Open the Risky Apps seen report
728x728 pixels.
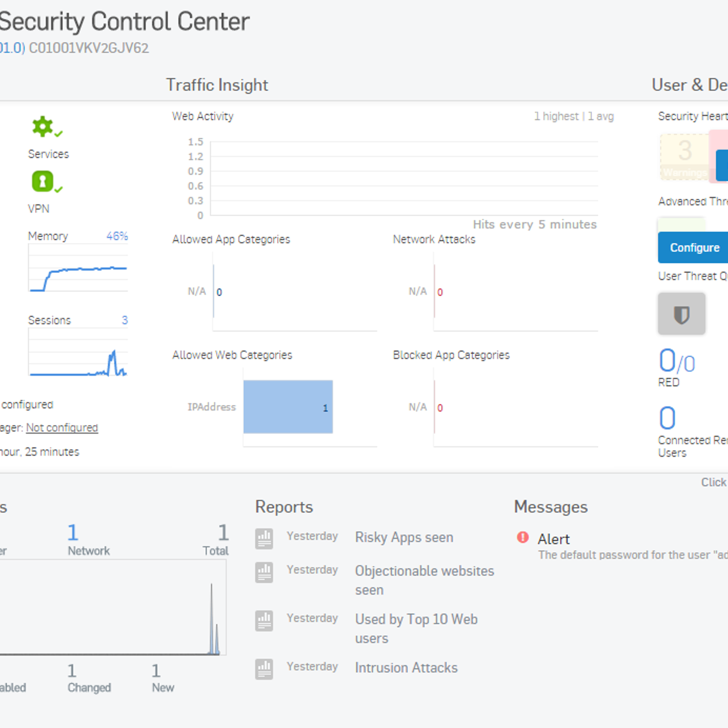[x=404, y=537]
